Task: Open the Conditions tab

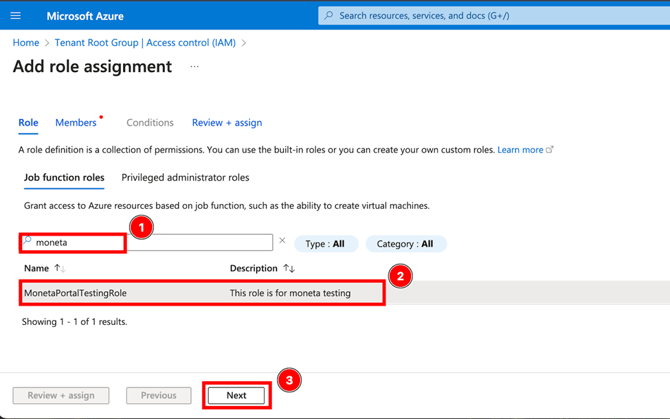Action: tap(150, 123)
